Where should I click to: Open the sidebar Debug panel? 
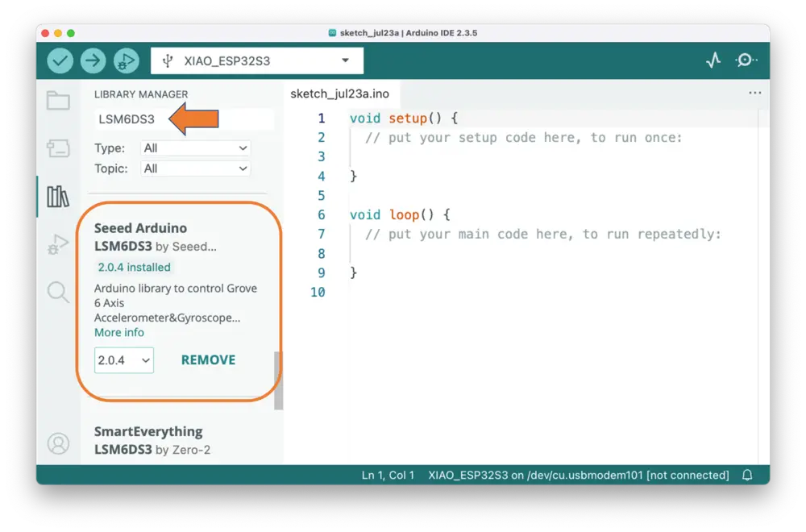[x=58, y=244]
